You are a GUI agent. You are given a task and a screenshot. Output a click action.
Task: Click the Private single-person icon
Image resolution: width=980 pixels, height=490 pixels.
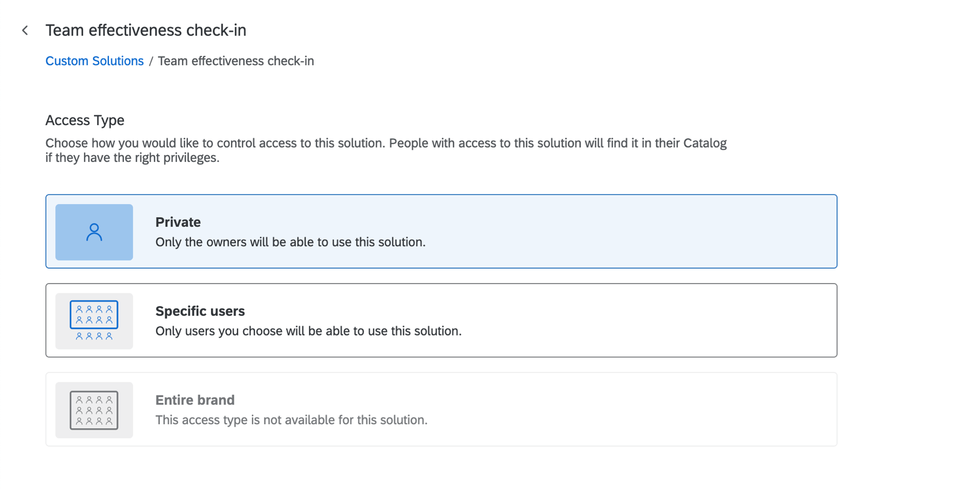(x=94, y=232)
